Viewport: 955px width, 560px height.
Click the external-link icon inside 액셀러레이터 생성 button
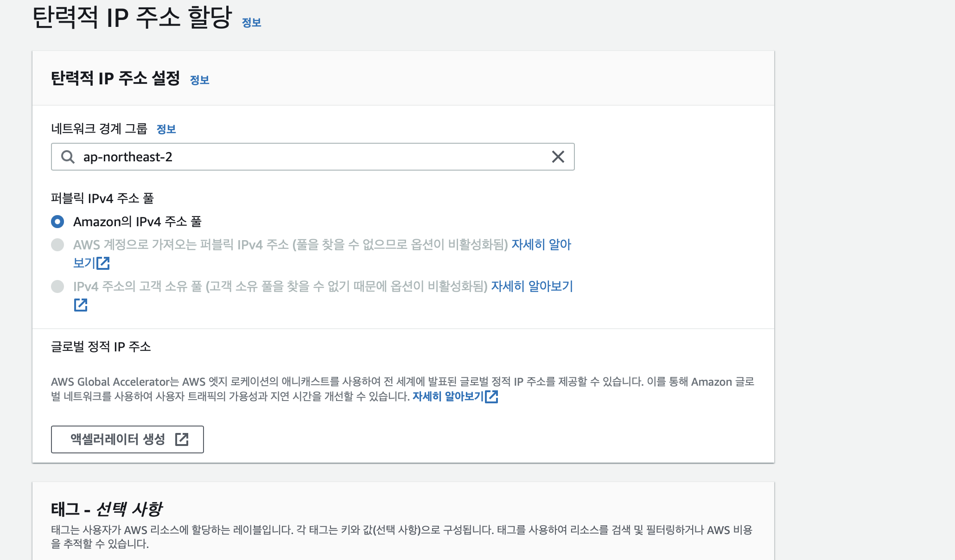pyautogui.click(x=182, y=439)
